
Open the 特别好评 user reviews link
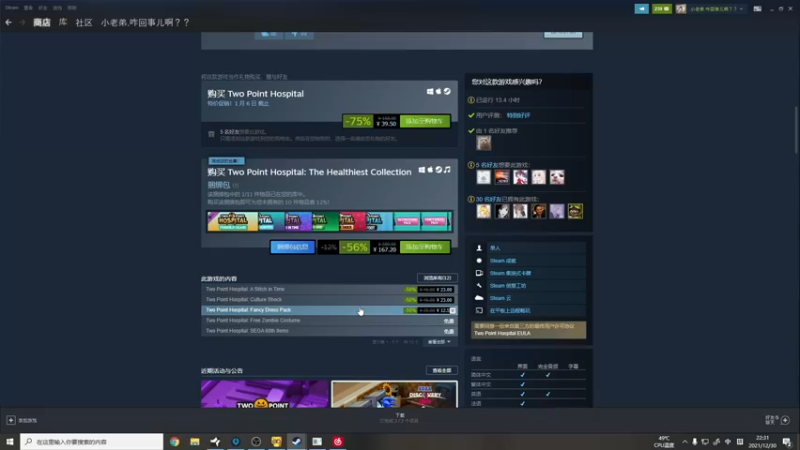(518, 115)
